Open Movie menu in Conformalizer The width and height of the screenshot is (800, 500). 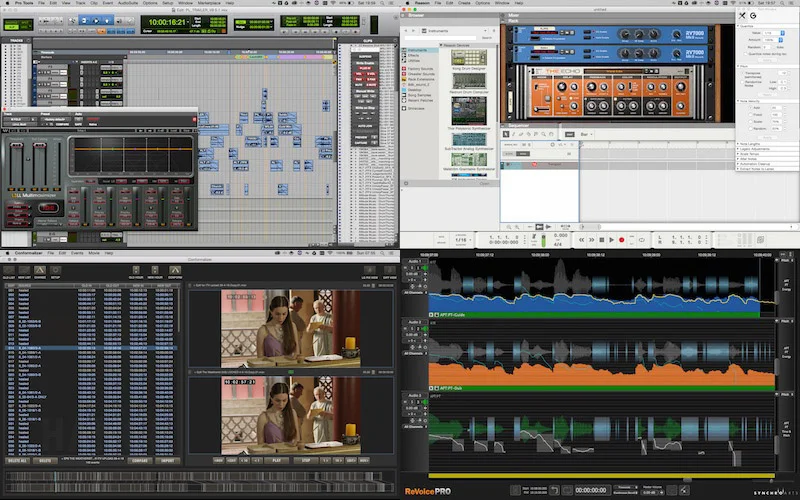[94, 253]
